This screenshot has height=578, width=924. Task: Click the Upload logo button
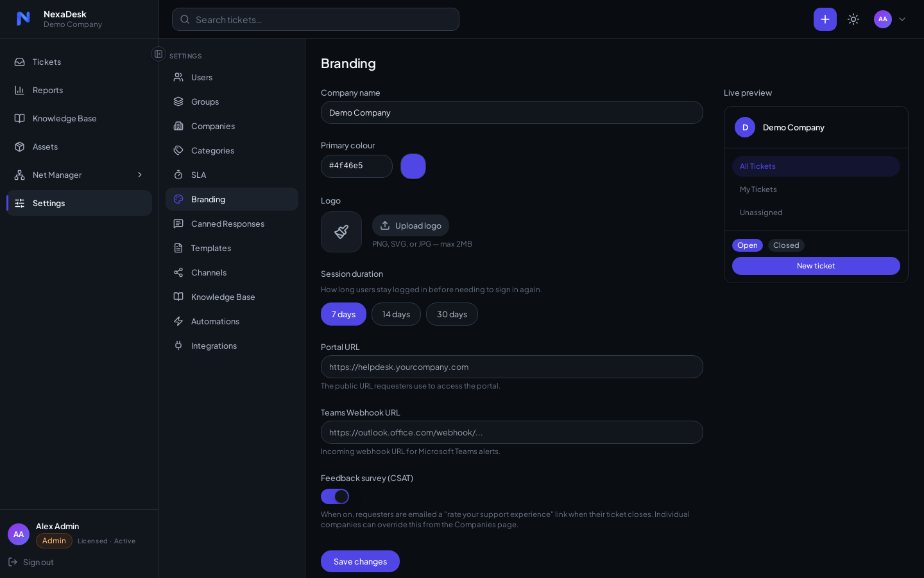(x=411, y=225)
